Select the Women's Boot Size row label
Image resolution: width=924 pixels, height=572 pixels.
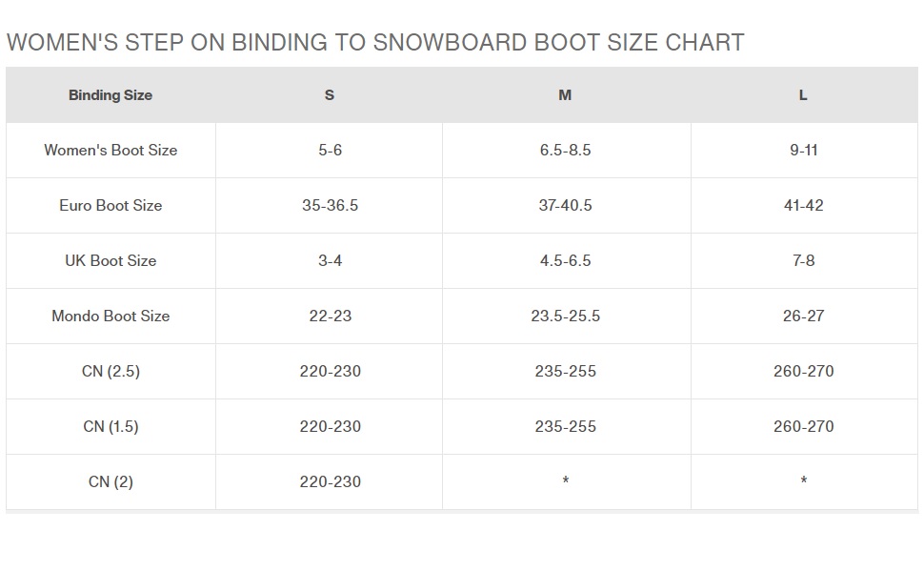tap(110, 151)
